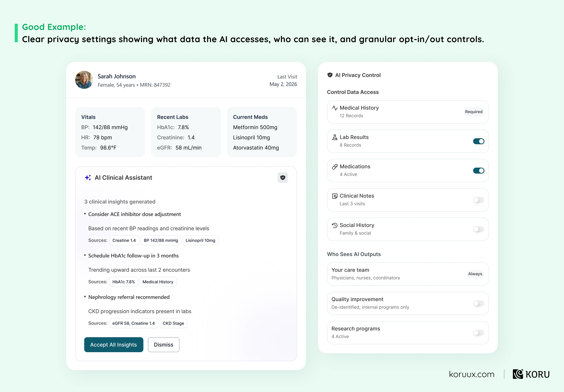Click the Your care team row title

(x=350, y=270)
